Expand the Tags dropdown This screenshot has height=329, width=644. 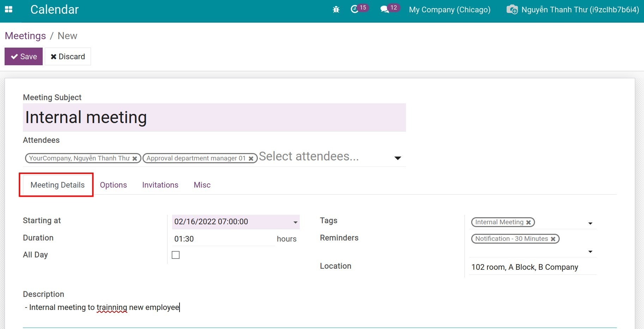coord(590,223)
